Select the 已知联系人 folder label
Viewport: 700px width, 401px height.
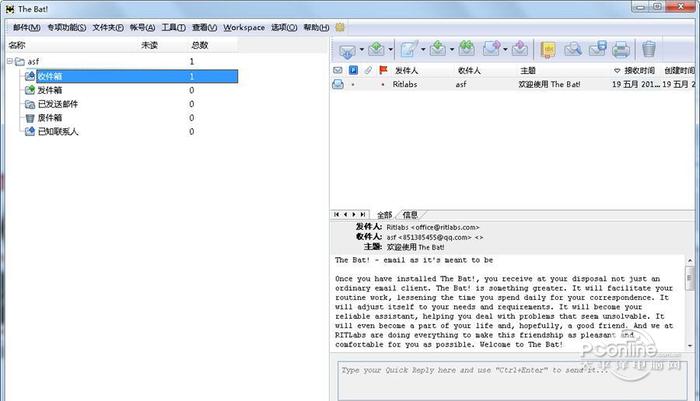pos(58,132)
